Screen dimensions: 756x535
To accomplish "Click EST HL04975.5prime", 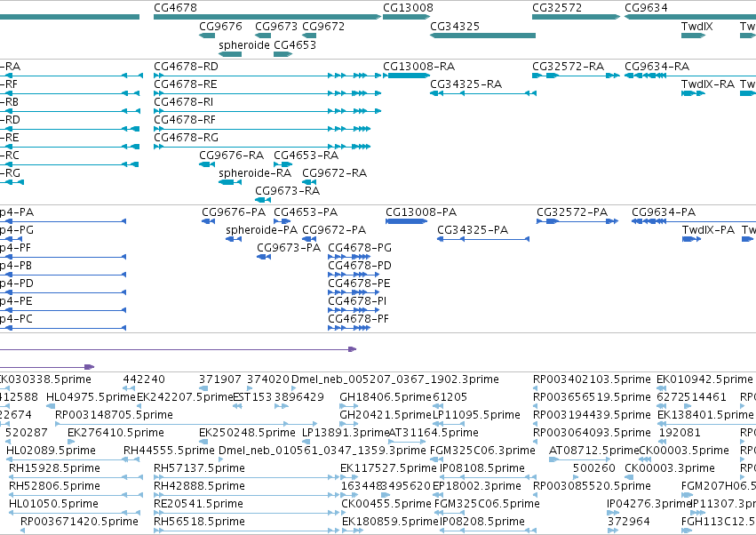I will pos(91,397).
